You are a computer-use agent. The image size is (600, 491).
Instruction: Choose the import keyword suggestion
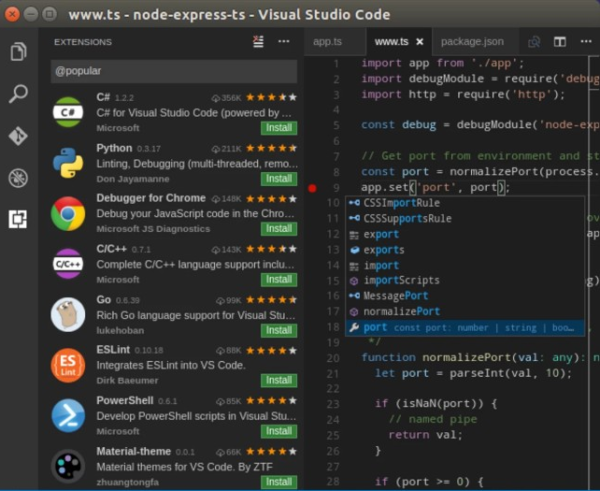[465, 265]
